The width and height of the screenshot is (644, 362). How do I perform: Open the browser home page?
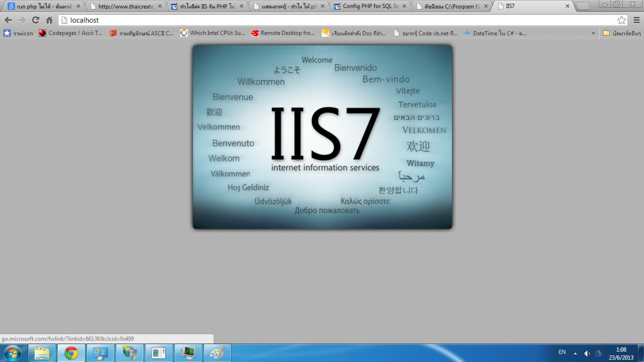click(49, 20)
